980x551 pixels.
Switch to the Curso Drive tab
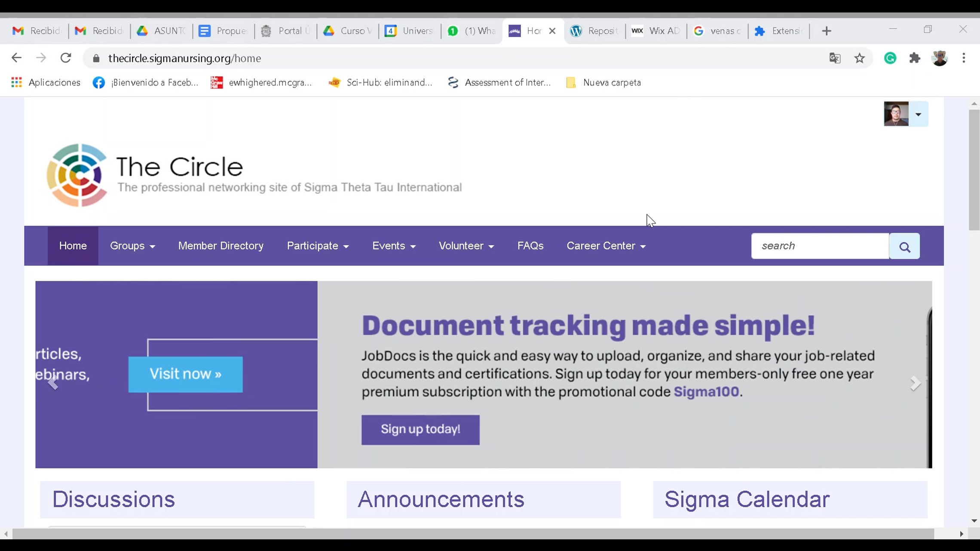[347, 31]
